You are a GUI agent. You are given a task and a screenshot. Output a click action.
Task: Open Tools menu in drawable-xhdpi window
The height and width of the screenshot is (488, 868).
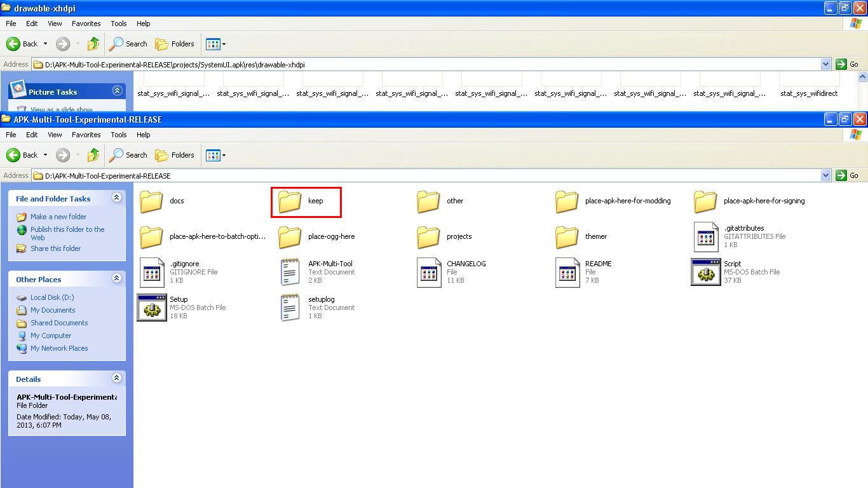tap(119, 24)
